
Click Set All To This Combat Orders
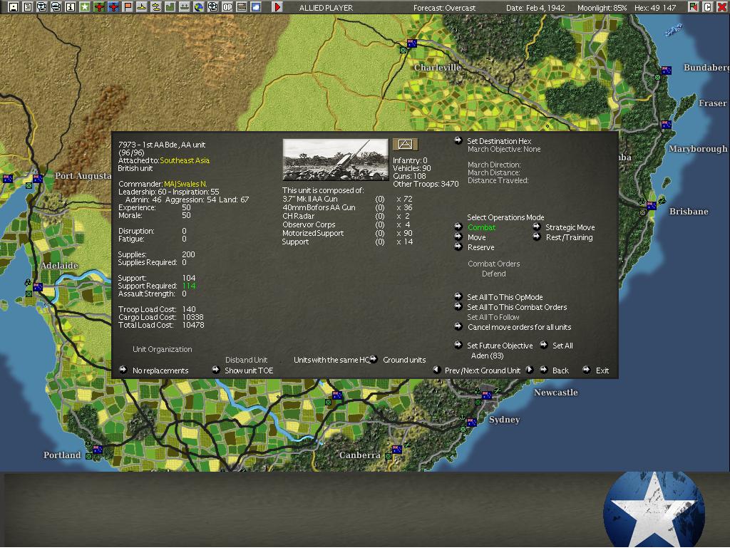(517, 308)
